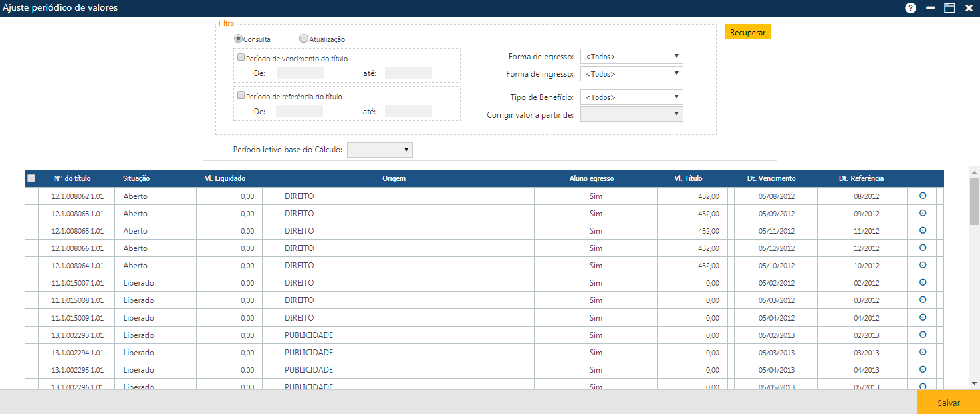This screenshot has width=980, height=414.
Task: Click the history icon on the 12.1.008066.1.01 row
Action: point(923,248)
